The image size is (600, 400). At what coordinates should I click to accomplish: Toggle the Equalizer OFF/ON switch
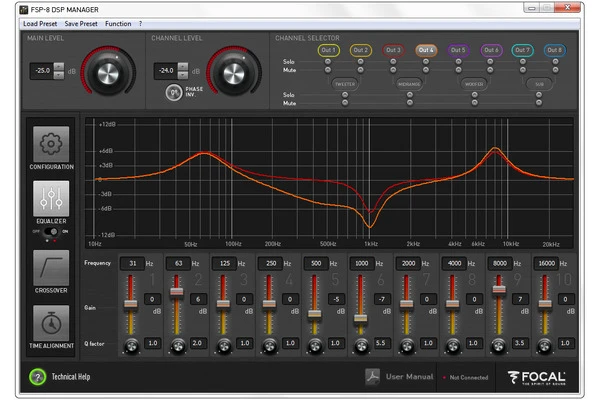pos(51,232)
